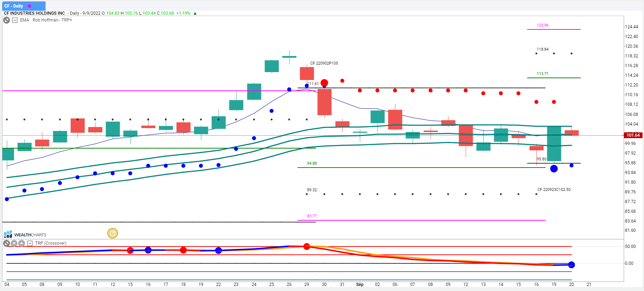Click the Sep month label on the axis

(360, 285)
